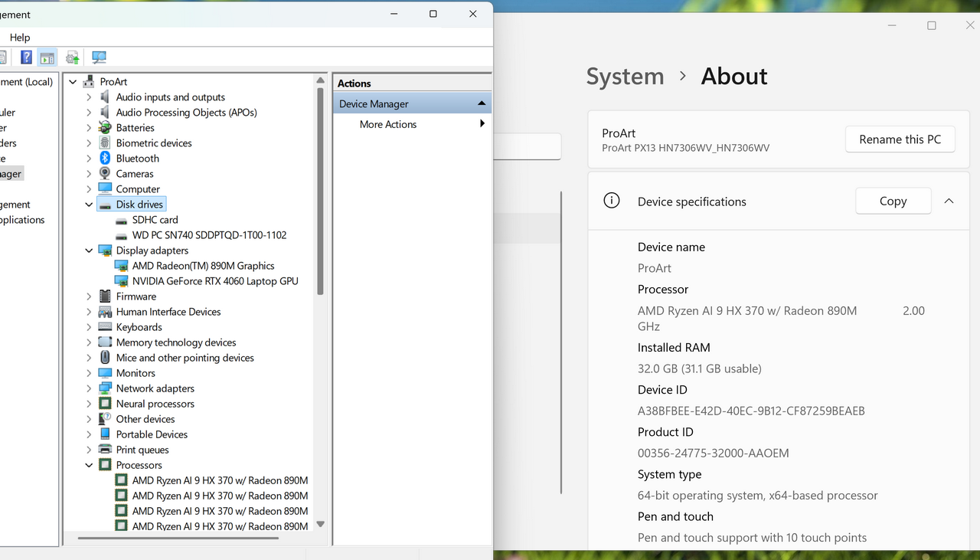Click the Firmware category icon

[105, 296]
